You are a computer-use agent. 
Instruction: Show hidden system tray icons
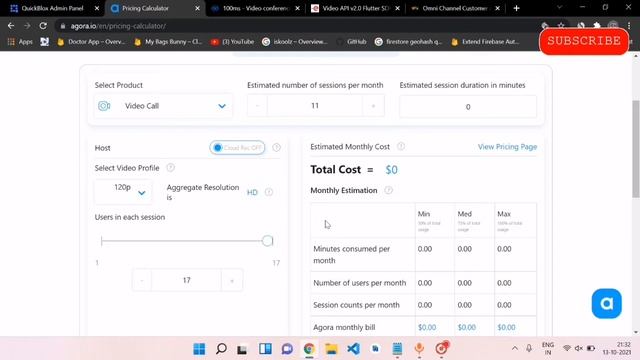point(515,348)
